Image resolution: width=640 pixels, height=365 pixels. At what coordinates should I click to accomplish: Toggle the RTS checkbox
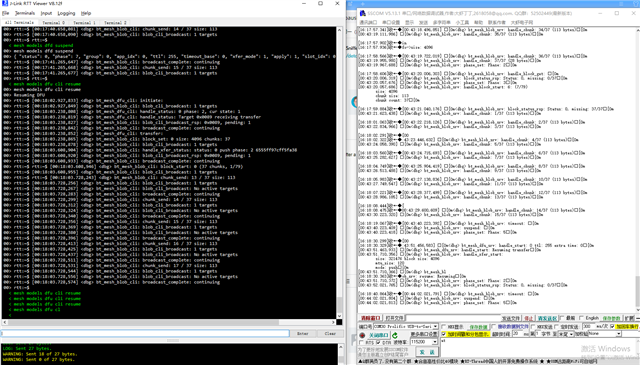coord(362,343)
